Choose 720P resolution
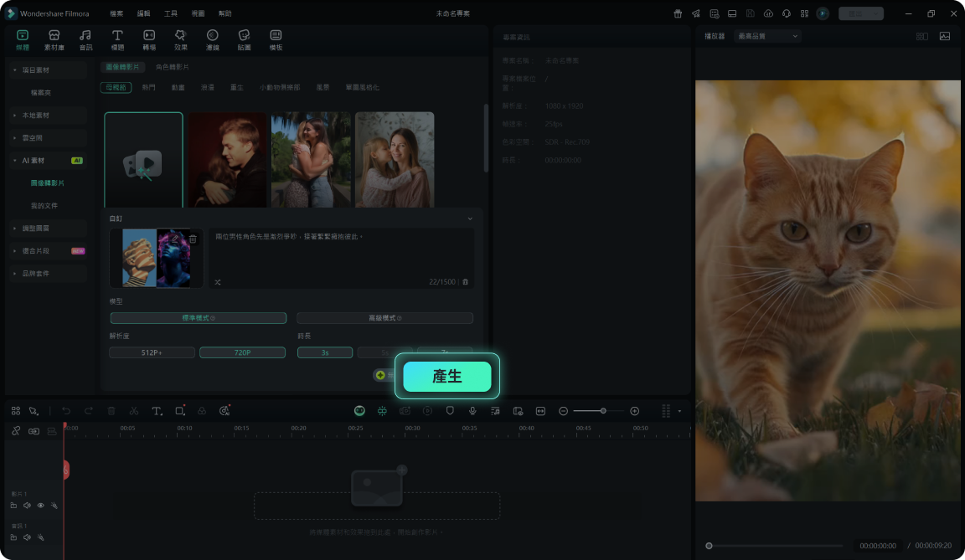 pyautogui.click(x=242, y=352)
